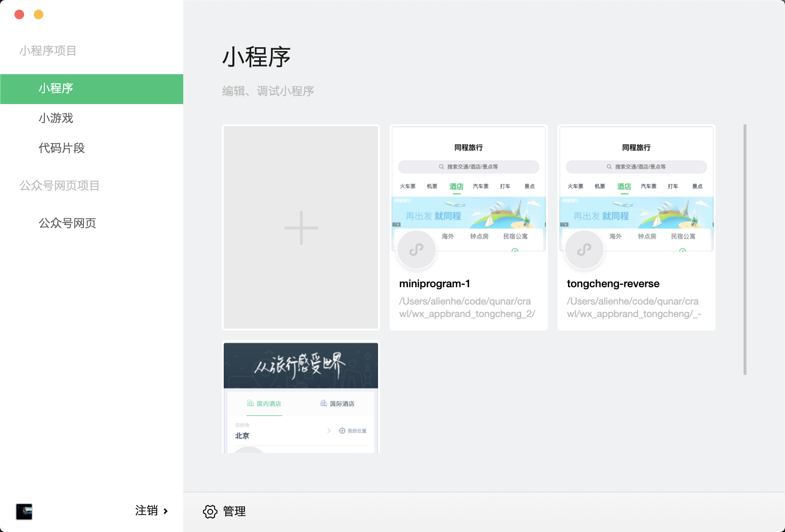The height and width of the screenshot is (532, 785).
Task: Open the hotel project thumbnail with 北京
Action: 301,398
